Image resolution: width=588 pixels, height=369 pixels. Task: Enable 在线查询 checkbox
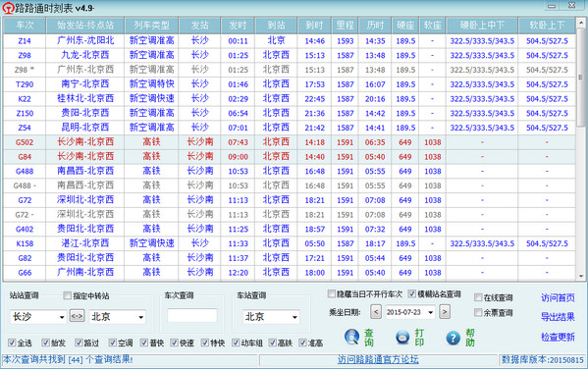tap(478, 297)
